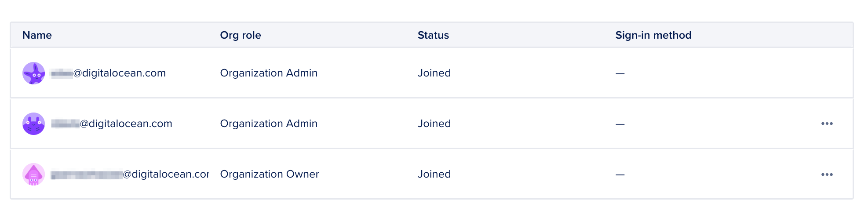This screenshot has width=868, height=211.
Task: Click the Organization Owner role text
Action: click(269, 174)
